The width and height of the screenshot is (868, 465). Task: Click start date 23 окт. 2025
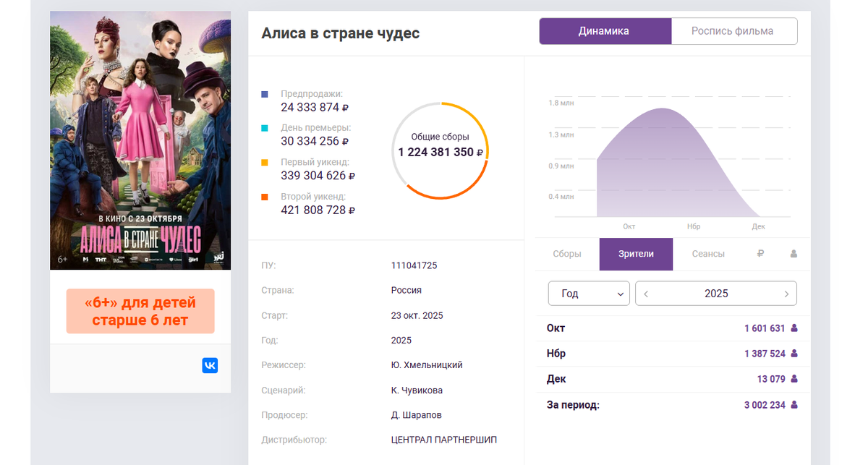point(417,315)
